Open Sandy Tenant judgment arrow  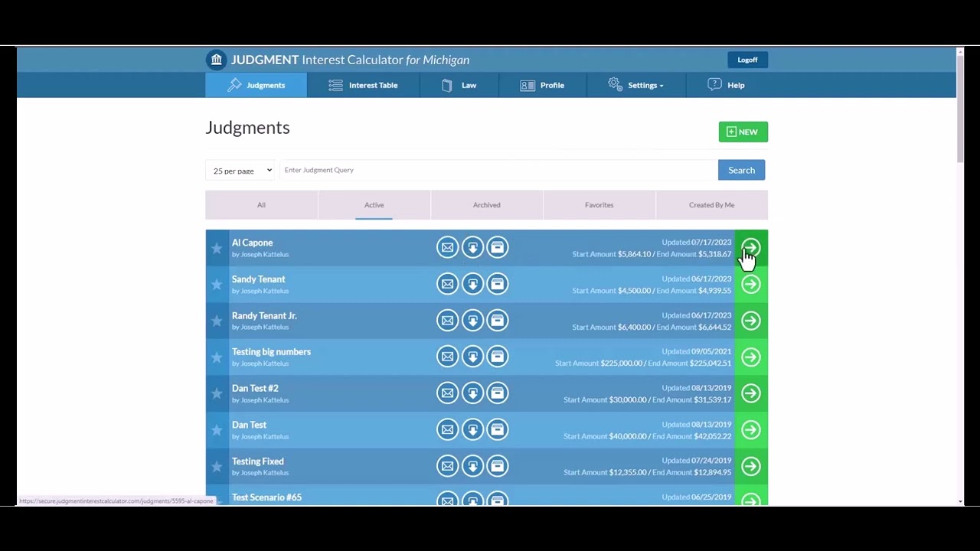pos(751,284)
